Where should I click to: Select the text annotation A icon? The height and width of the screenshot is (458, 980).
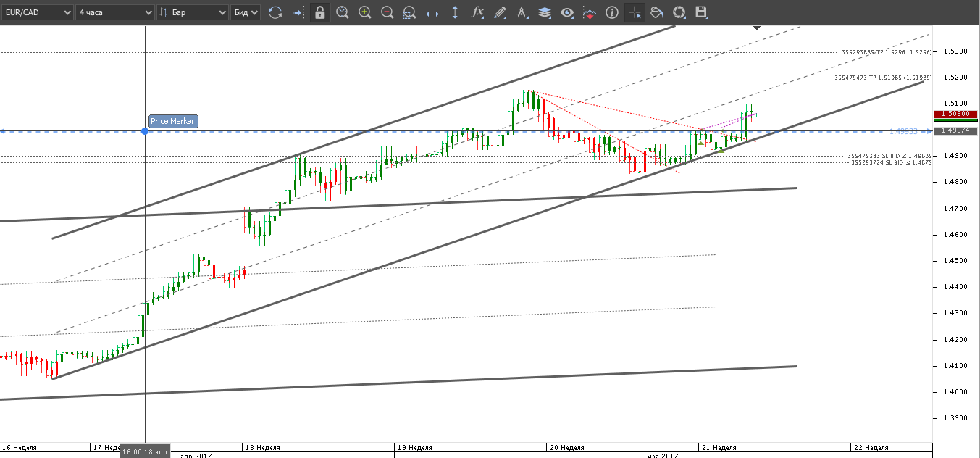click(522, 12)
